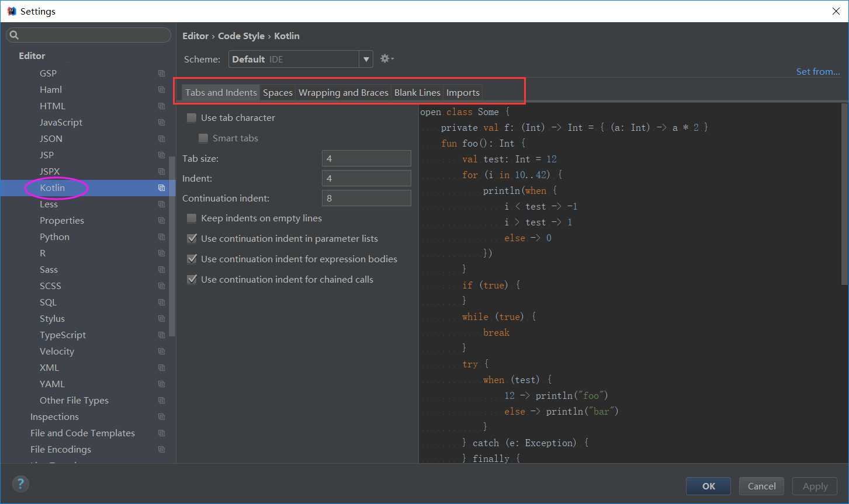
Task: Focus the settings search field
Action: coord(89,35)
